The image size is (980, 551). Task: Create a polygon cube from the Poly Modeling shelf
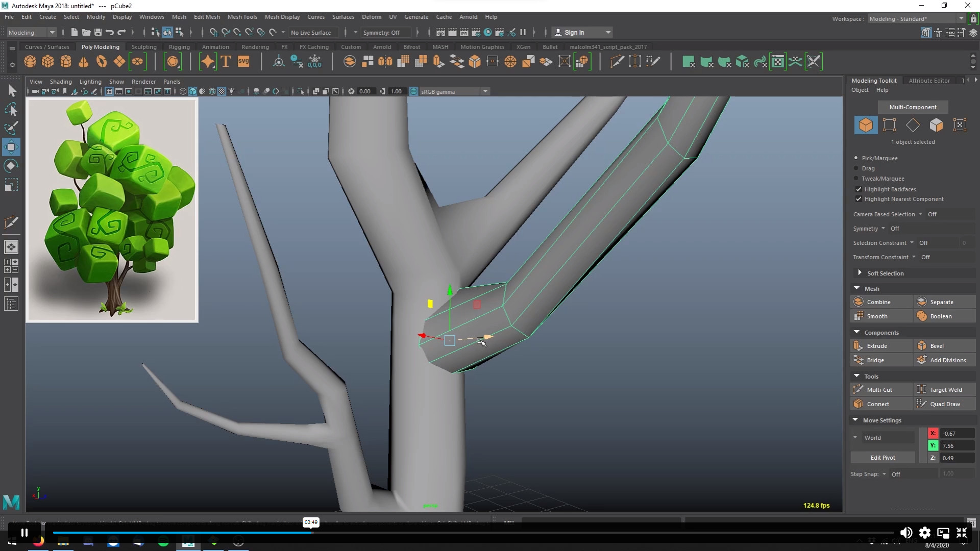(x=47, y=61)
